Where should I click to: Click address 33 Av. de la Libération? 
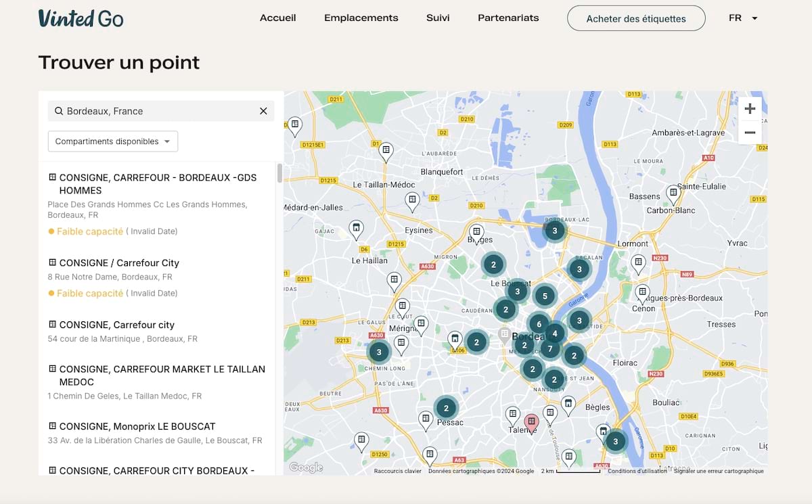[x=155, y=440]
